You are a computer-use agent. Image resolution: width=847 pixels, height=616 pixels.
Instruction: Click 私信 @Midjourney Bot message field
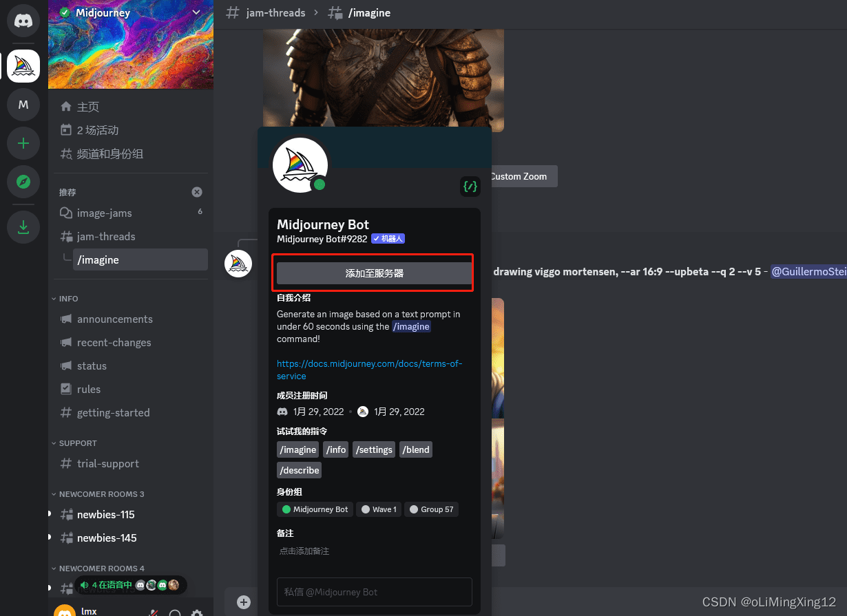374,592
